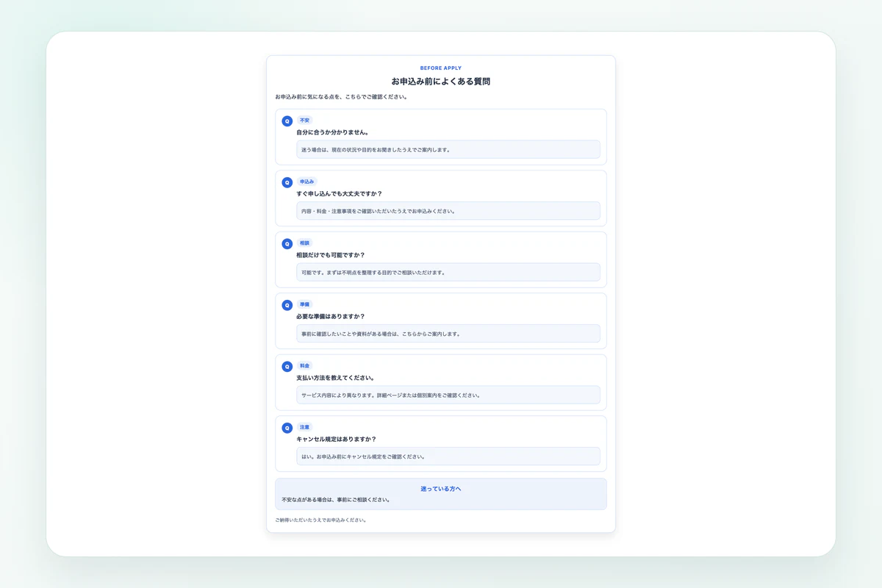882x588 pixels.
Task: Click the footer note ご納得いただいたうえでお申込みください。
Action: click(x=320, y=520)
